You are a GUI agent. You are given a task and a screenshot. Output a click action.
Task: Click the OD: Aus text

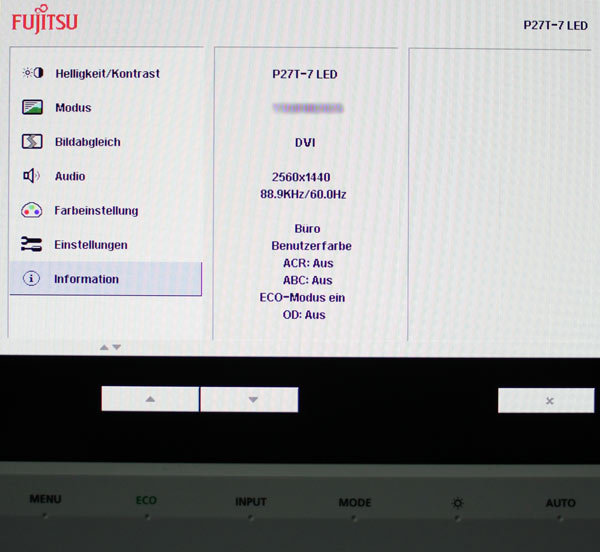[x=304, y=315]
